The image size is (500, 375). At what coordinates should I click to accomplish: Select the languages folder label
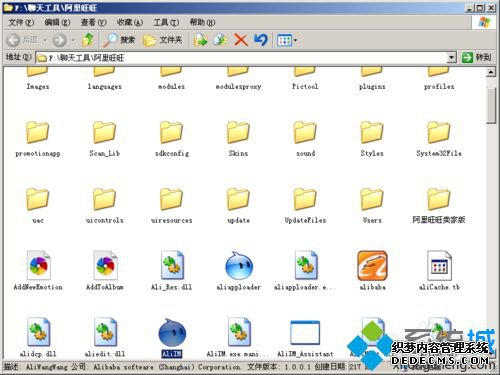click(x=105, y=86)
